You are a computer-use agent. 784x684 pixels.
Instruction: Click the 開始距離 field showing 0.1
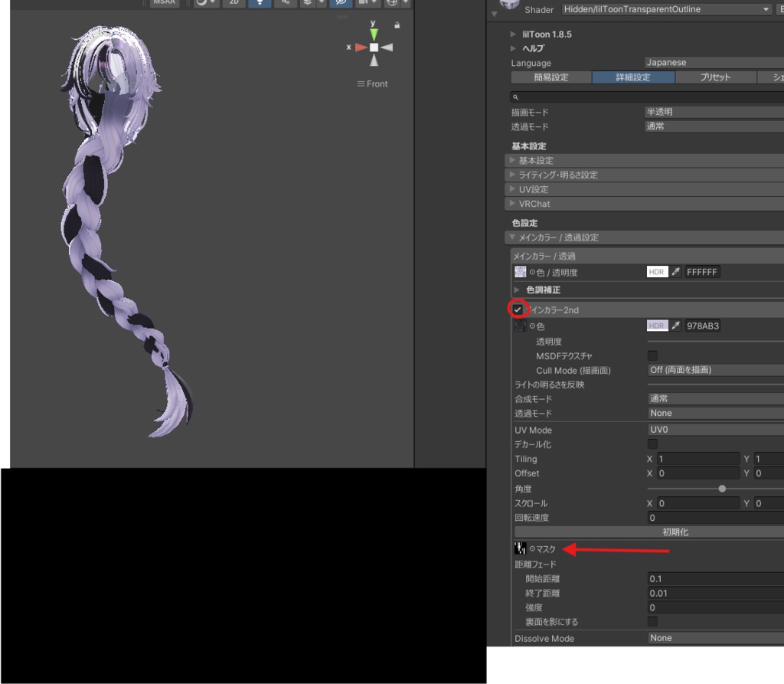click(x=716, y=579)
